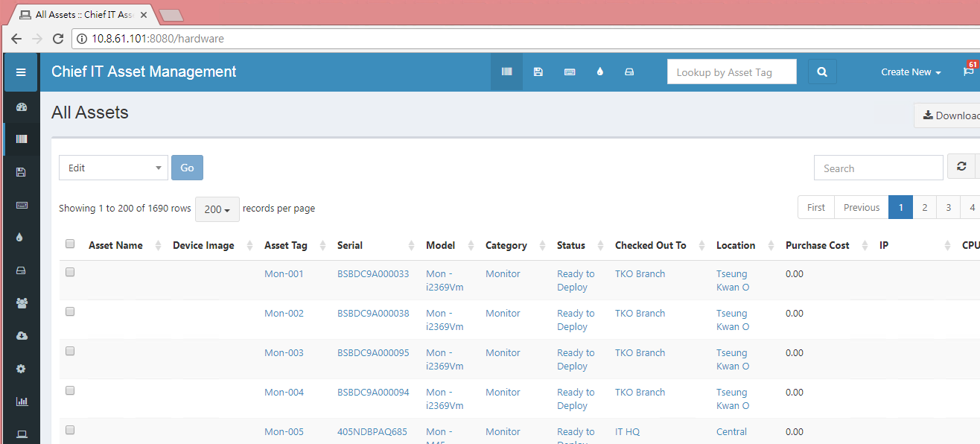Toggle the select-all checkbox in table header

69,243
